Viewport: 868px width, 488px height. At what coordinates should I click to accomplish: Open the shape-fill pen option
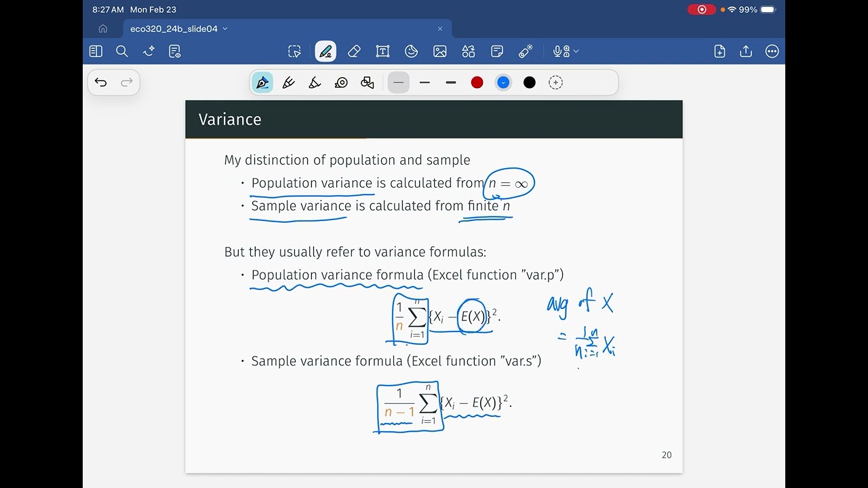[368, 83]
